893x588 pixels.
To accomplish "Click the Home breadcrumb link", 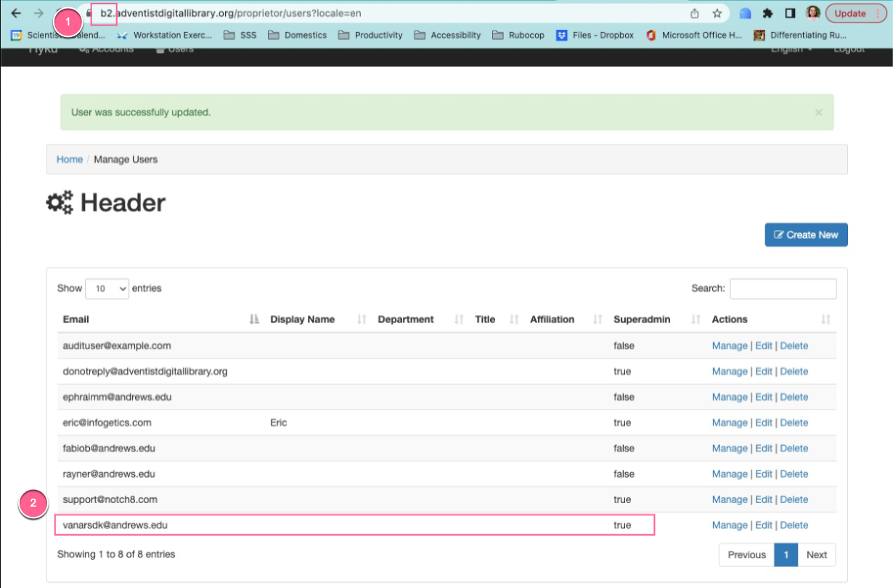I will (70, 159).
